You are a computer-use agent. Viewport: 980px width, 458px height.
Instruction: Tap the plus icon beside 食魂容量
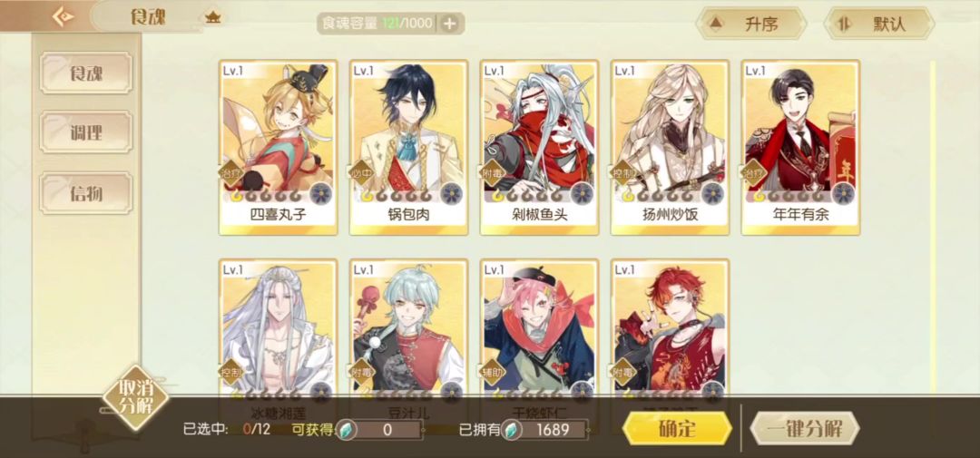tap(449, 24)
